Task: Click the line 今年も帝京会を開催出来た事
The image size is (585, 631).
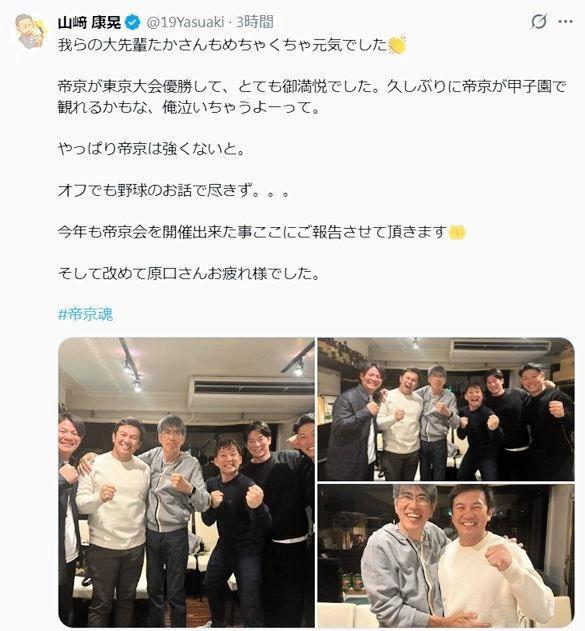Action: pyautogui.click(x=252, y=232)
